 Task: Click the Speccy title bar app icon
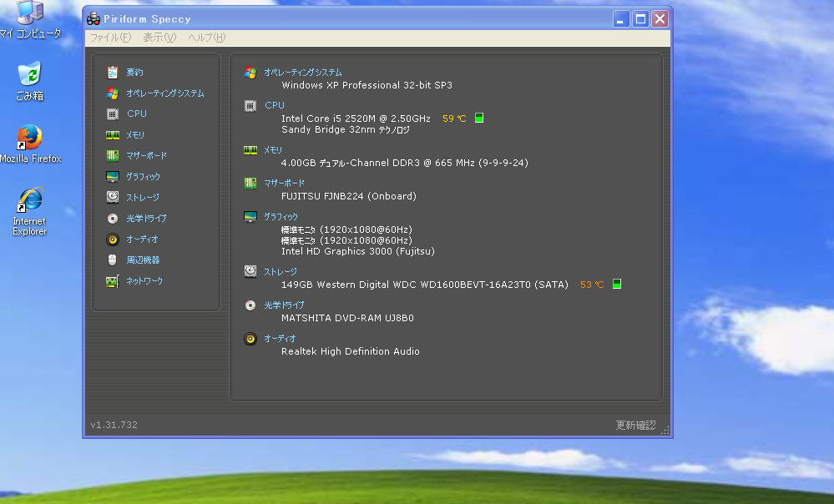pos(94,19)
